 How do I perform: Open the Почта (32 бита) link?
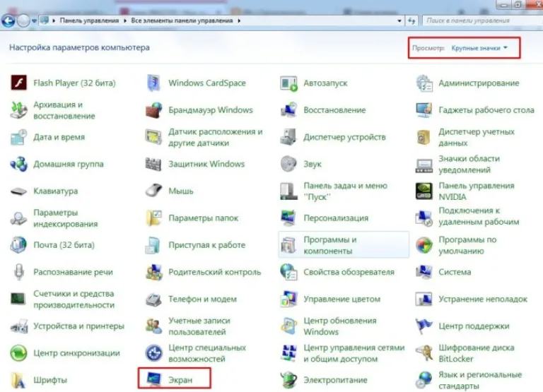pos(64,245)
